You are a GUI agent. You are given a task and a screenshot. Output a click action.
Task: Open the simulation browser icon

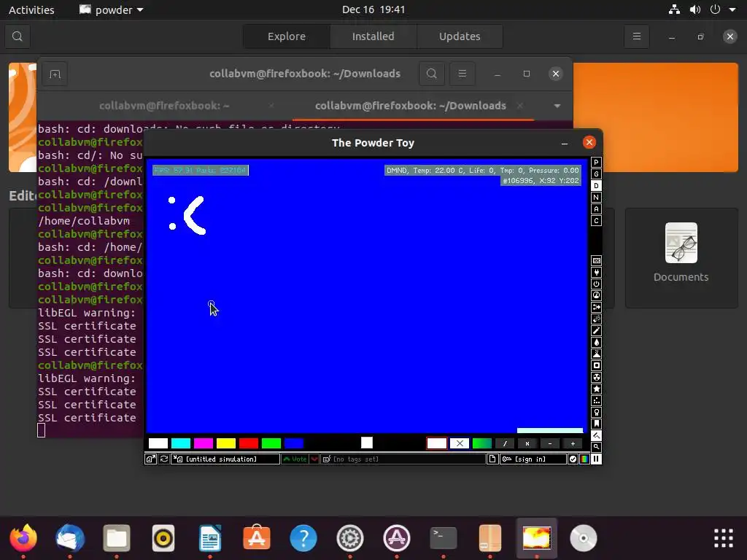coord(150,459)
